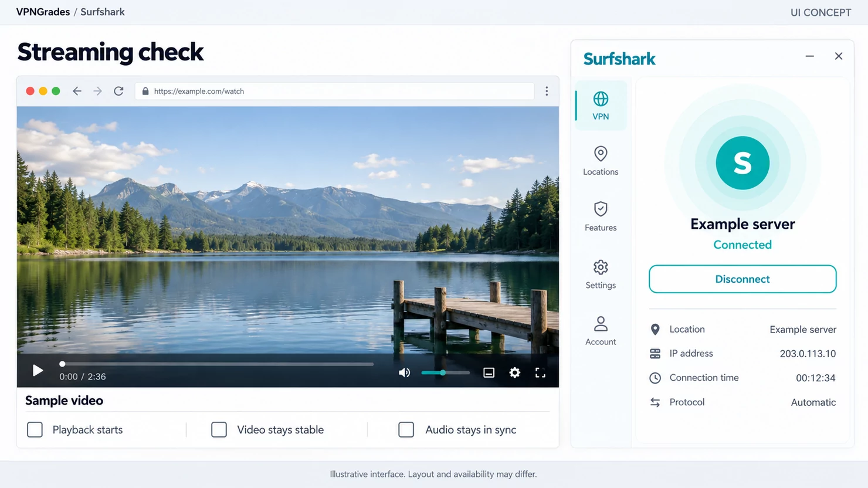Click the Connected status text

tap(742, 245)
